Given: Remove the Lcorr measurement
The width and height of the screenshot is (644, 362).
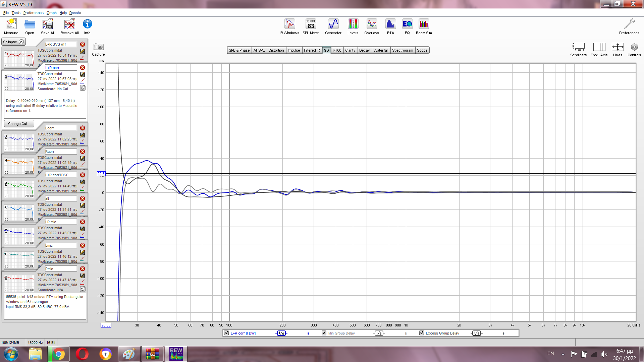Looking at the screenshot, I should 83,128.
